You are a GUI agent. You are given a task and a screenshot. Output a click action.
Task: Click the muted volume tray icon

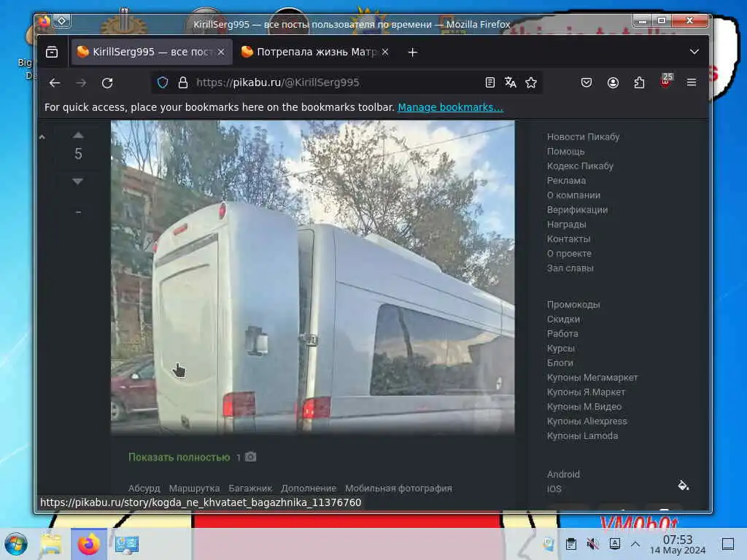[592, 544]
